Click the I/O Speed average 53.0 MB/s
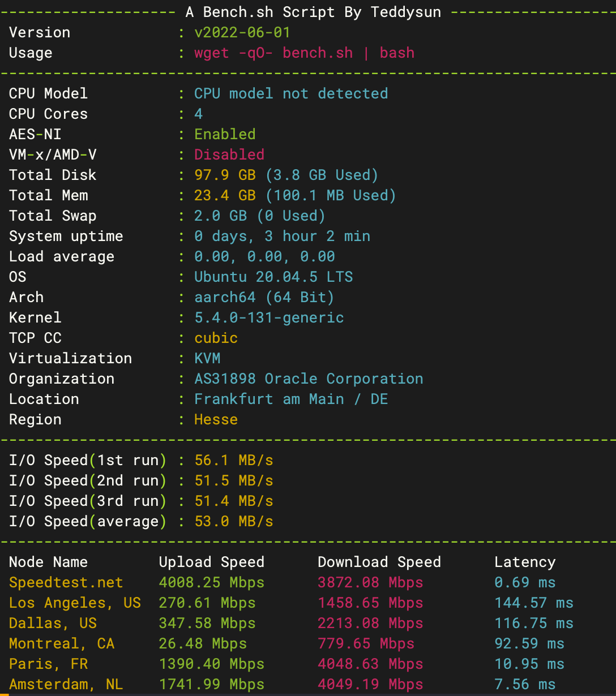The height and width of the screenshot is (696, 616). [234, 521]
